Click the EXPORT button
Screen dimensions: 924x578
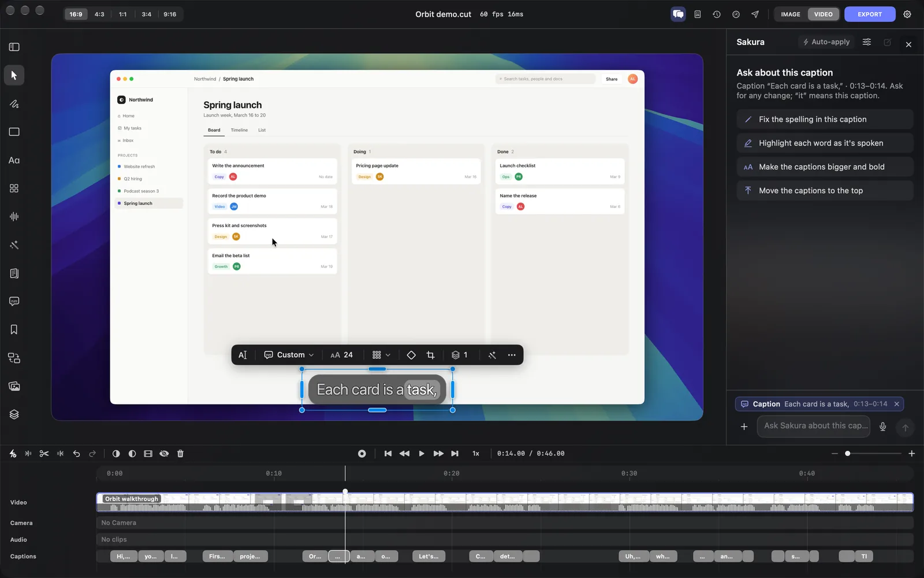point(870,14)
